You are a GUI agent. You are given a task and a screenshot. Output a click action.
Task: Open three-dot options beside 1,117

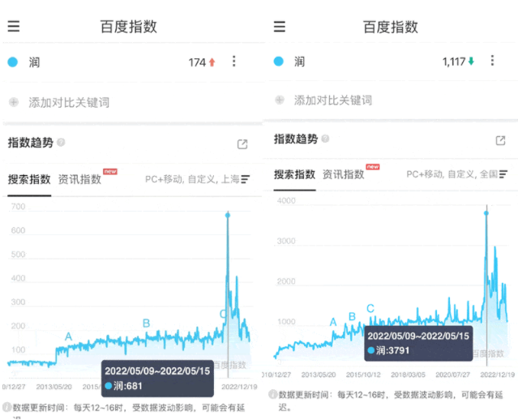pos(492,61)
